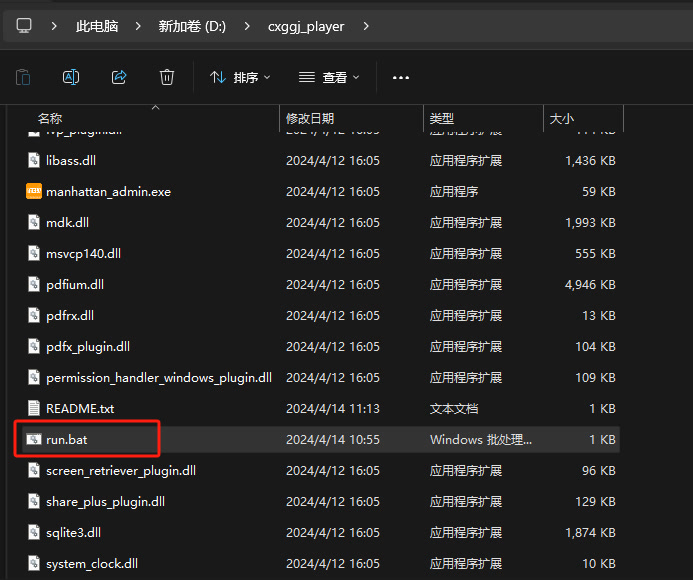
Task: Expand chevron after 新加卷 (D:) breadcrumb
Action: pos(247,26)
